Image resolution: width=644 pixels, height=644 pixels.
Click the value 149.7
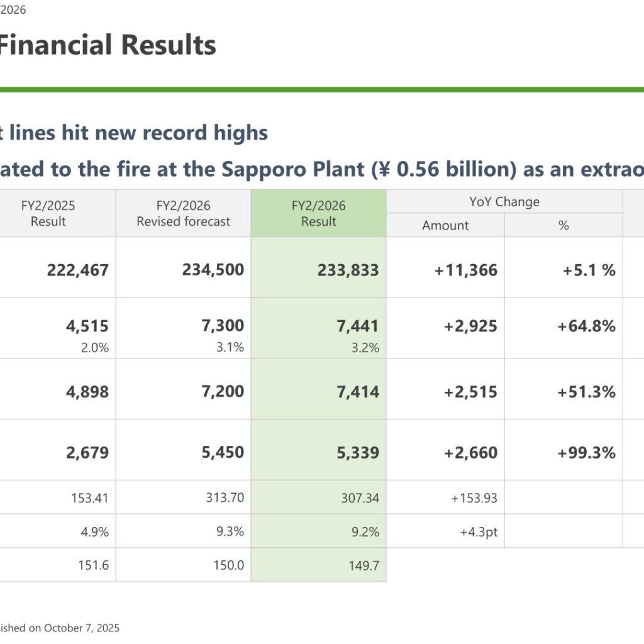coord(364,565)
